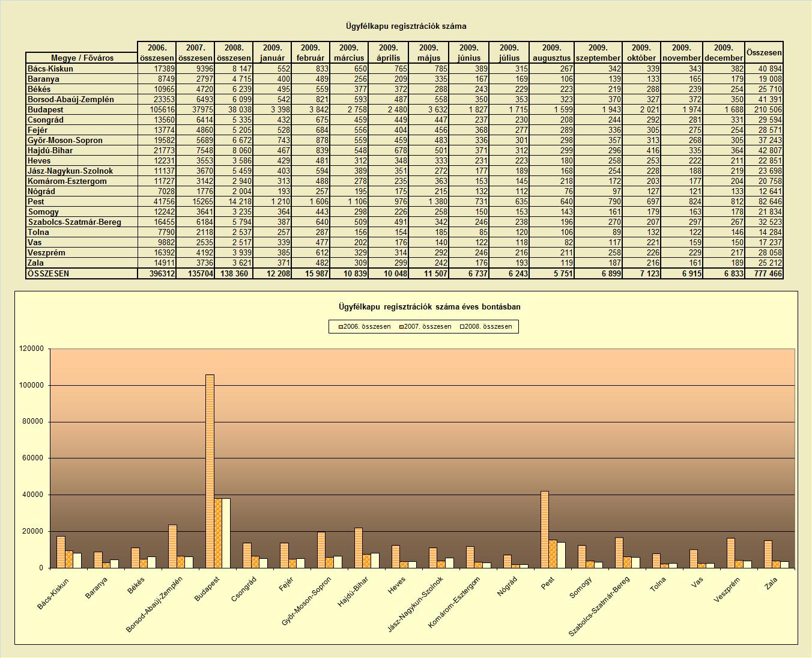Viewport: 812px width, 658px height.
Task: Select the grand total cell '777 466'
Action: click(764, 273)
